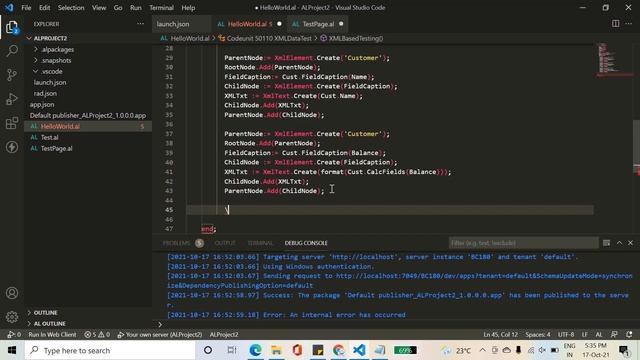
Task: Open the Chrome icon in taskbar
Action: pyautogui.click(x=338, y=350)
